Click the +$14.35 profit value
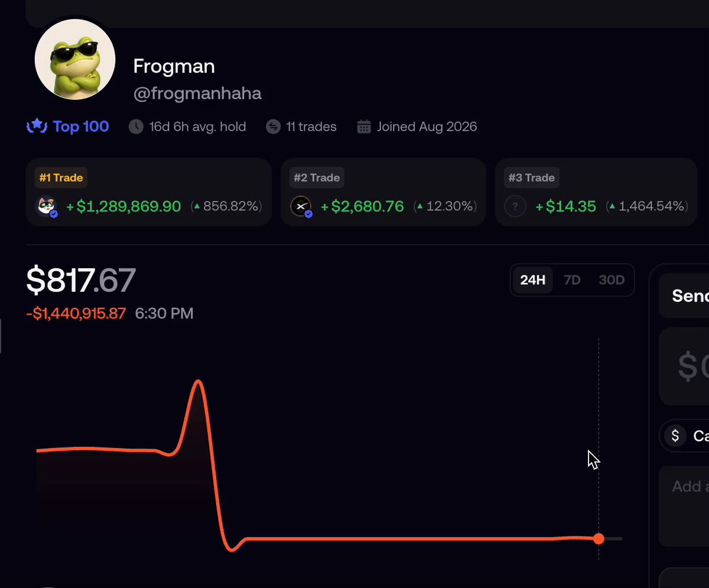 pyautogui.click(x=565, y=206)
